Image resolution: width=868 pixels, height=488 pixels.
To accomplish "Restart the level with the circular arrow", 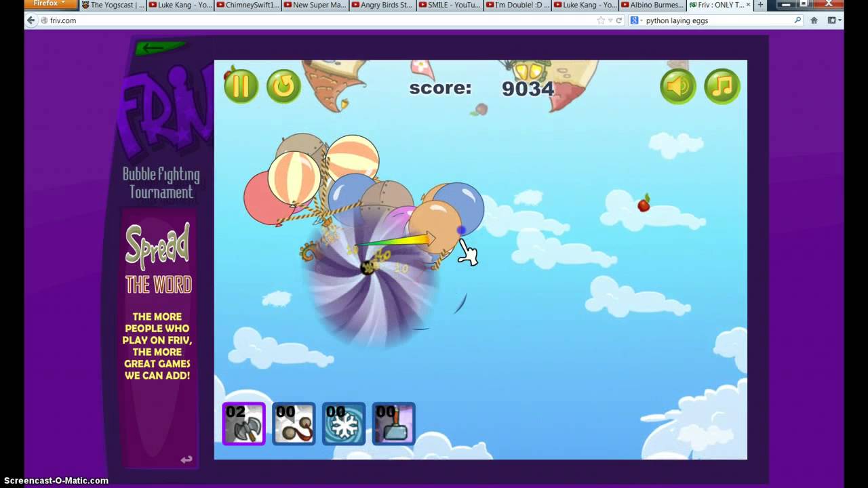I will pyautogui.click(x=283, y=86).
